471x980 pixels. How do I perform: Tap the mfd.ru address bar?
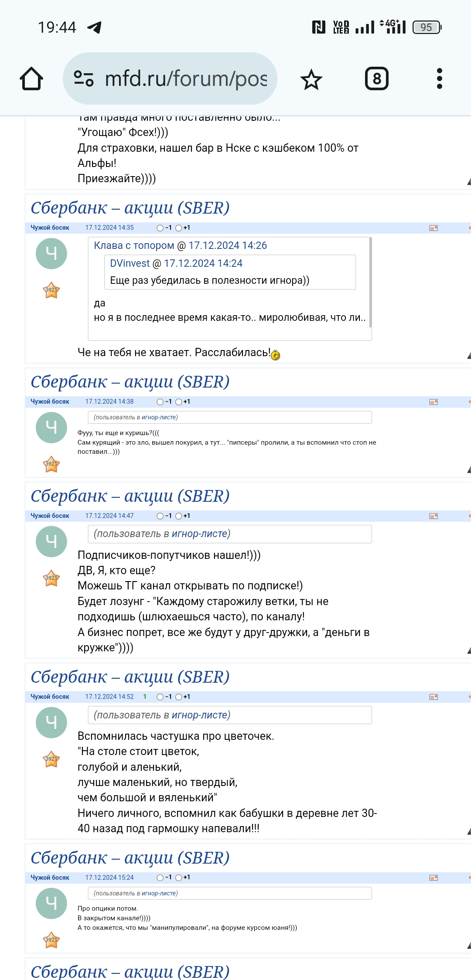185,79
